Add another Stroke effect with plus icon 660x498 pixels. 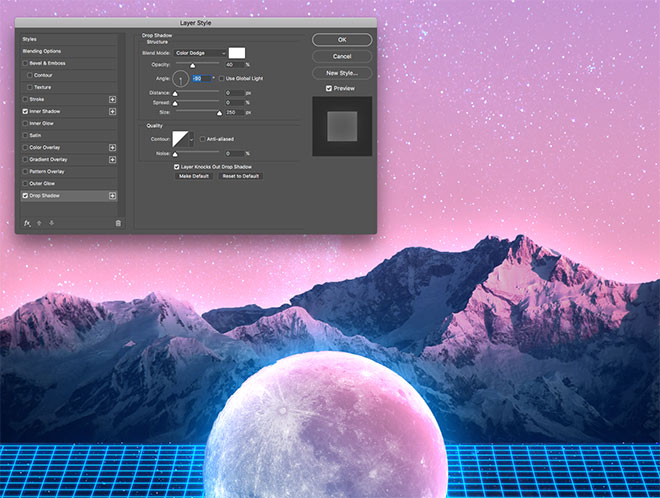(112, 99)
